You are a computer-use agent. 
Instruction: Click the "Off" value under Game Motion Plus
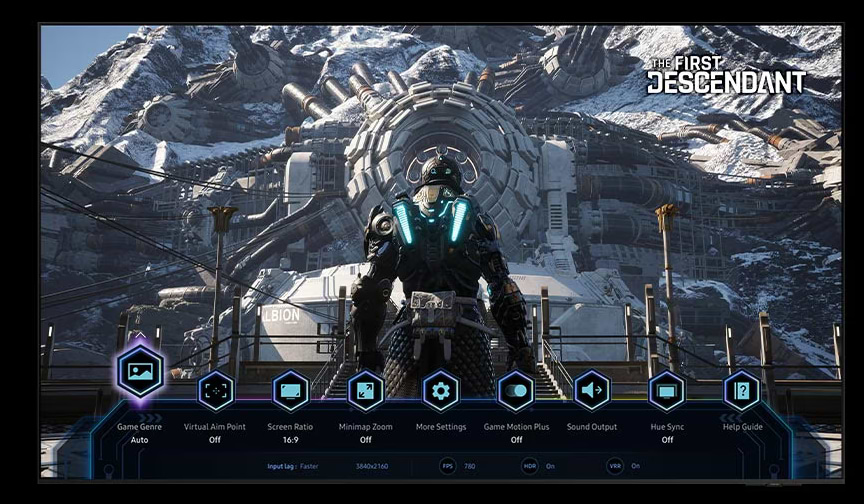tap(516, 440)
